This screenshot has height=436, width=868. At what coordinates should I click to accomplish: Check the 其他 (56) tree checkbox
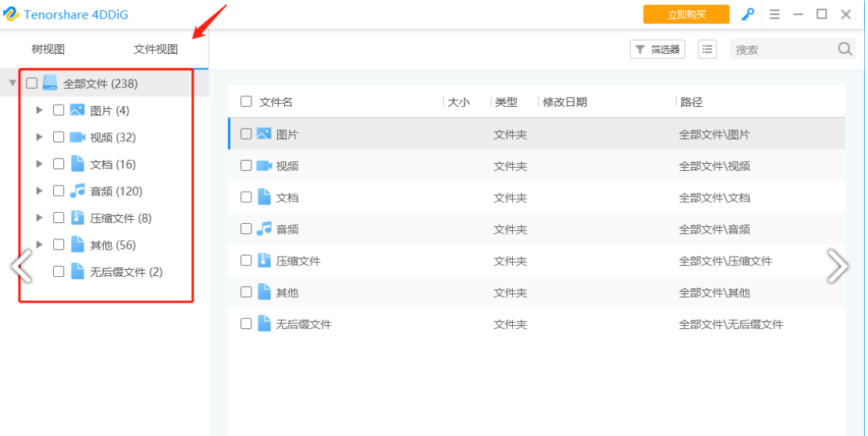pyautogui.click(x=58, y=245)
